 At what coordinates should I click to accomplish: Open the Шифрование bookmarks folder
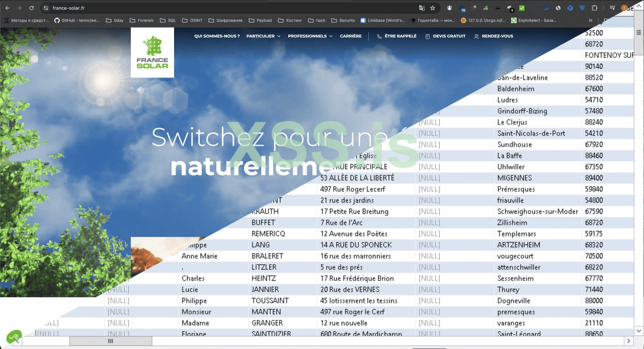225,21
